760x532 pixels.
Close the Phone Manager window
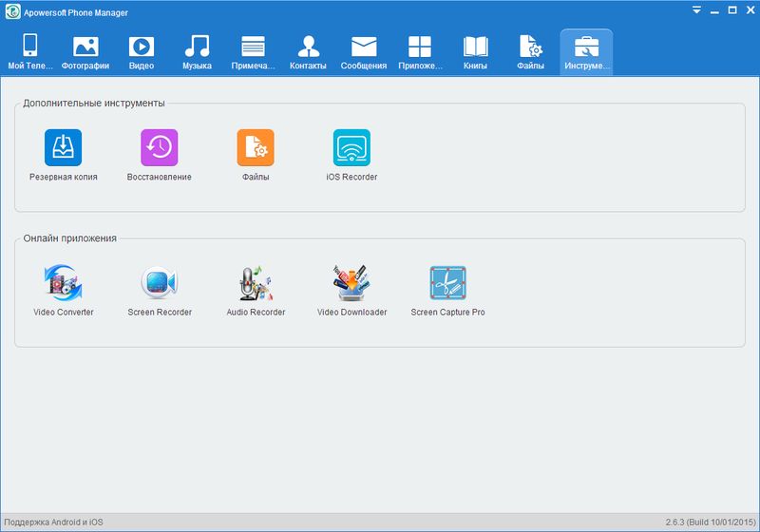[750, 9]
